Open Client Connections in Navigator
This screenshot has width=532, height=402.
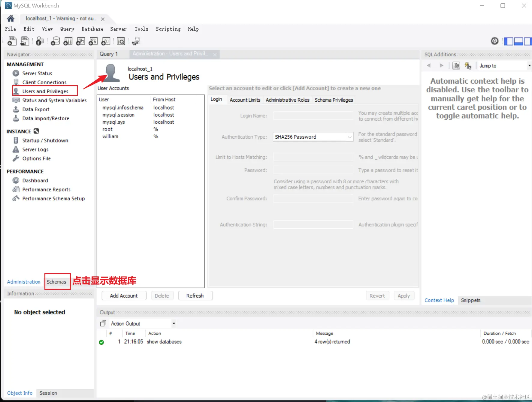(44, 82)
